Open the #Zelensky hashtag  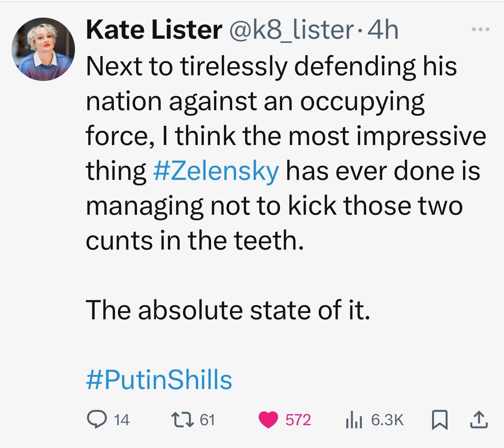point(216,171)
